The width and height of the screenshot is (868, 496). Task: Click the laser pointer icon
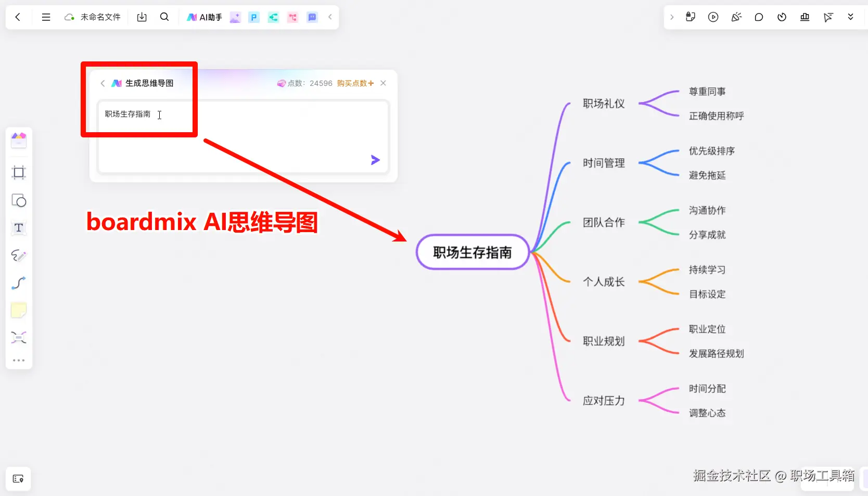828,17
